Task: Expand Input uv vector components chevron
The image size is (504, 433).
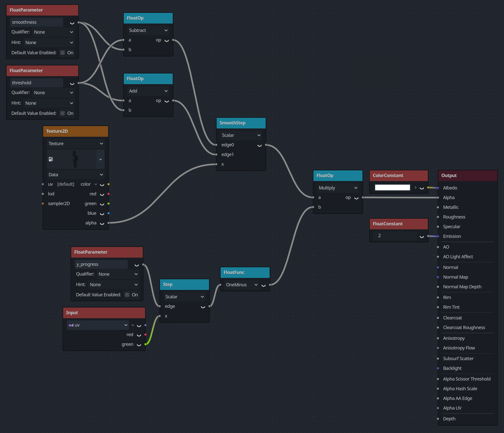Action: (x=133, y=325)
